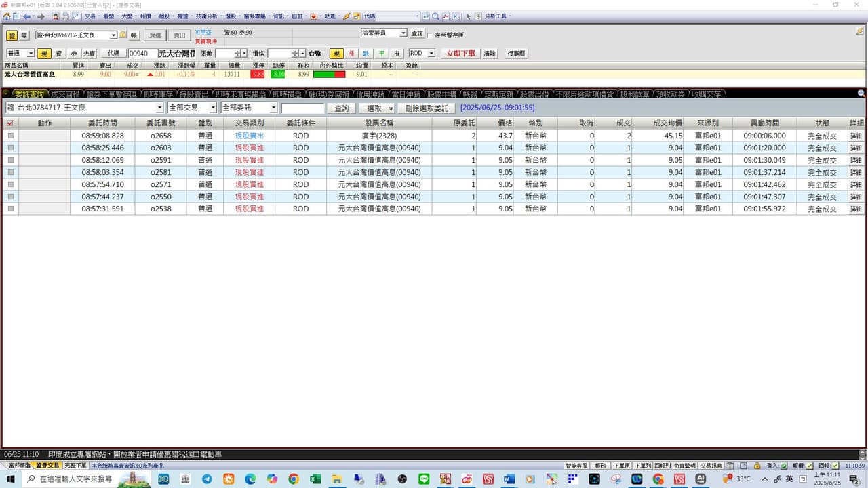Click the mouse pointer tool icon
This screenshot has width=868, height=488.
click(468, 16)
